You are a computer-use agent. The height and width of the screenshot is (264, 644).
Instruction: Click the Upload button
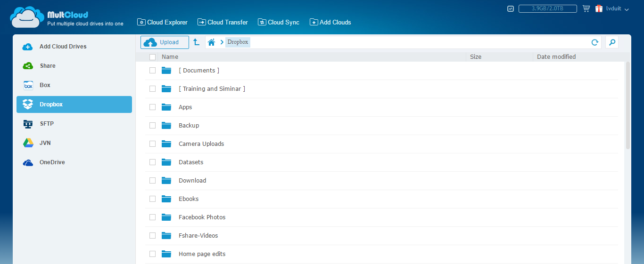165,42
